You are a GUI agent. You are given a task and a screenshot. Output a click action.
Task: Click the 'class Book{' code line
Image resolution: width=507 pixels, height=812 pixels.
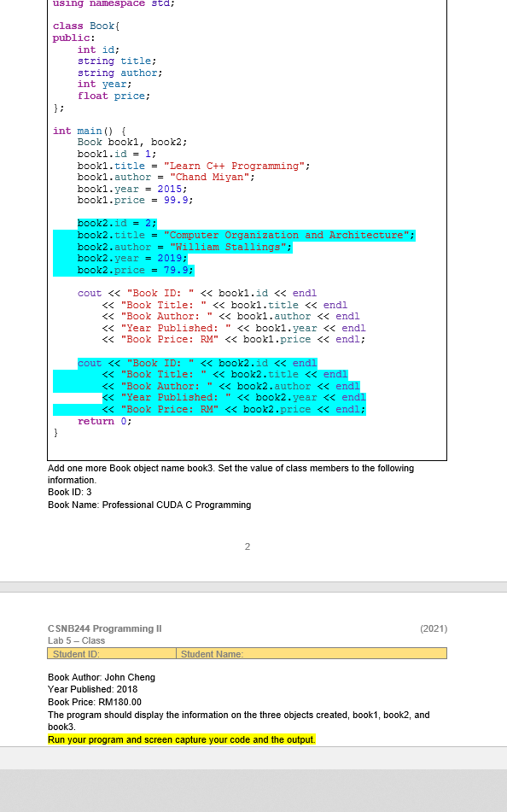coord(86,26)
